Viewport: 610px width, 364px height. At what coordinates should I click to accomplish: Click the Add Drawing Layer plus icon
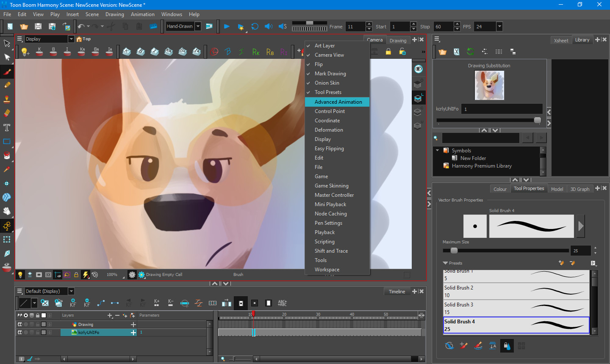pos(109,315)
